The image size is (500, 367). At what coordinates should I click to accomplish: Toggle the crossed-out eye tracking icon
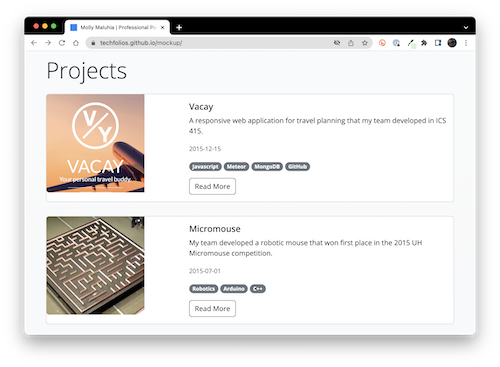pyautogui.click(x=337, y=43)
